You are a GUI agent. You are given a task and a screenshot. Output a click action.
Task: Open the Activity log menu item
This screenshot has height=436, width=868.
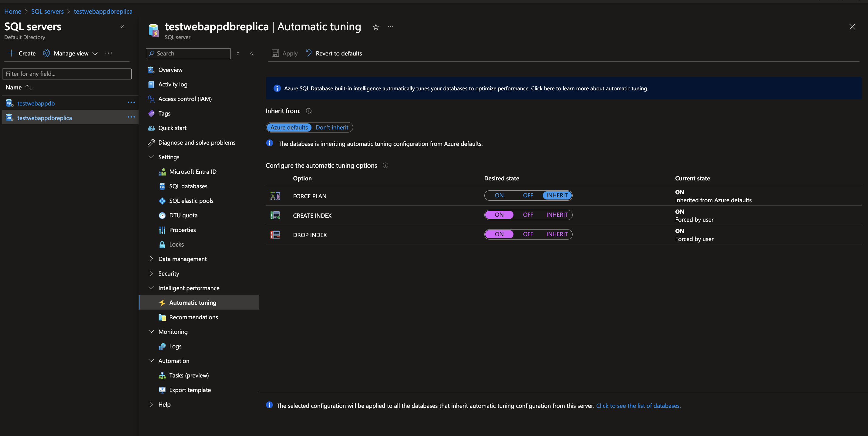[173, 84]
